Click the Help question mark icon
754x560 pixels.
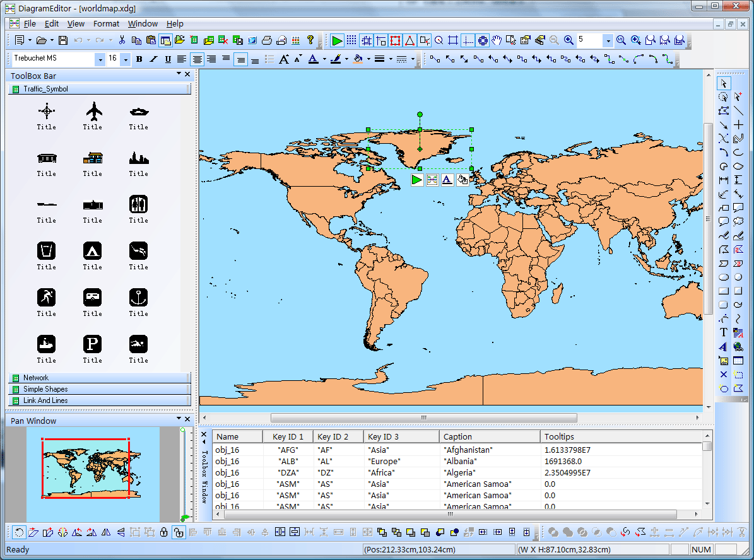[x=311, y=40]
